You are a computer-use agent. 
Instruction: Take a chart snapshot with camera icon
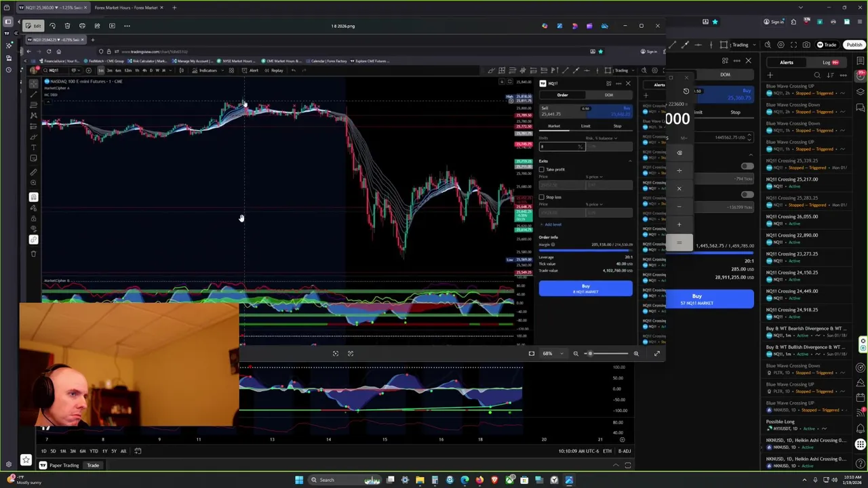click(x=806, y=45)
